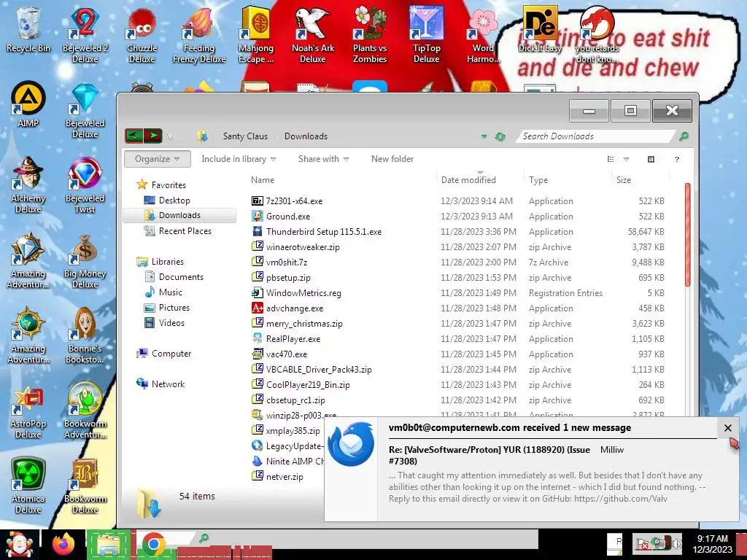Select Downloads under Favorites
The image size is (747, 560).
click(x=179, y=215)
